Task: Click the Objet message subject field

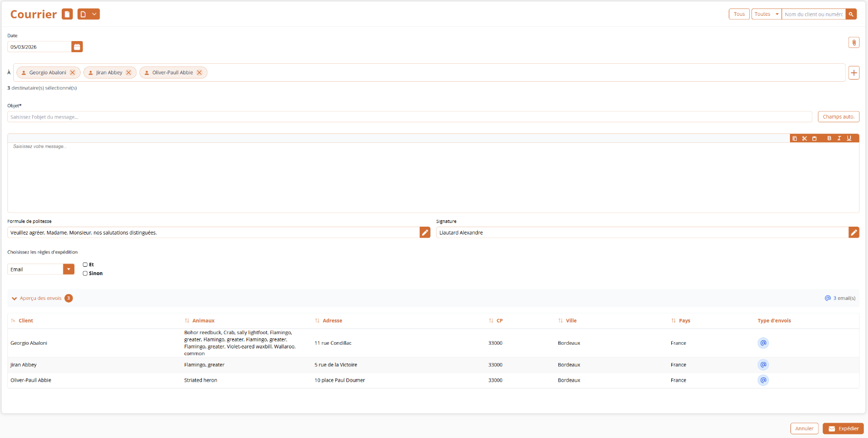Action: pos(409,117)
